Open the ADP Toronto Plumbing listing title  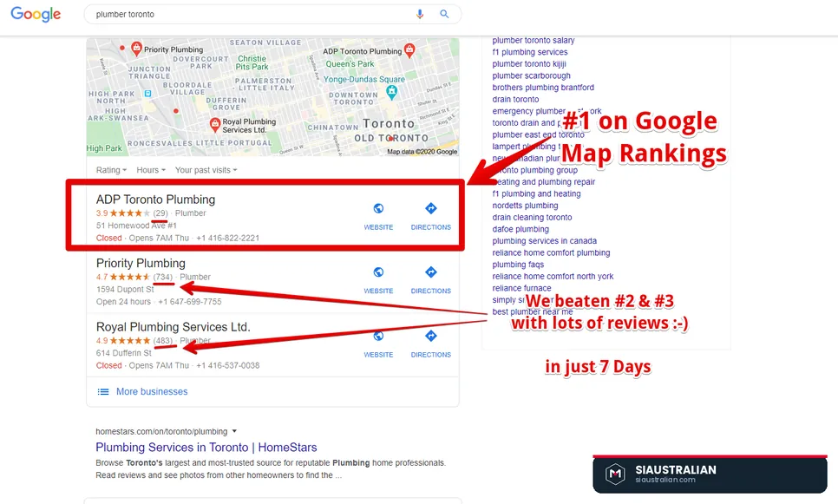[x=155, y=200]
